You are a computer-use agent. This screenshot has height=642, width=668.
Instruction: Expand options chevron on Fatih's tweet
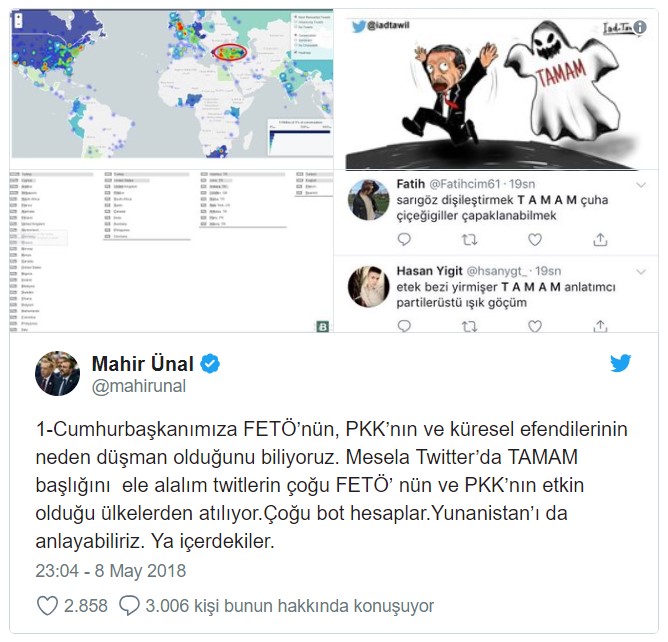(641, 185)
